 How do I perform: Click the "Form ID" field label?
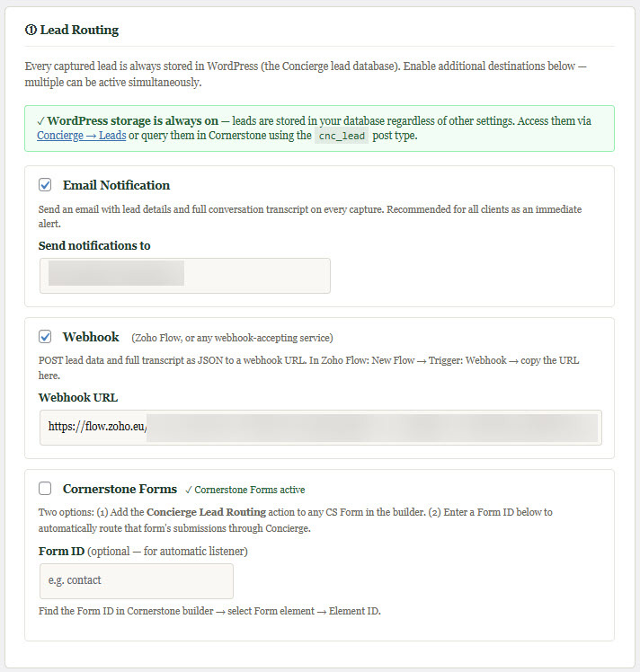coord(62,549)
